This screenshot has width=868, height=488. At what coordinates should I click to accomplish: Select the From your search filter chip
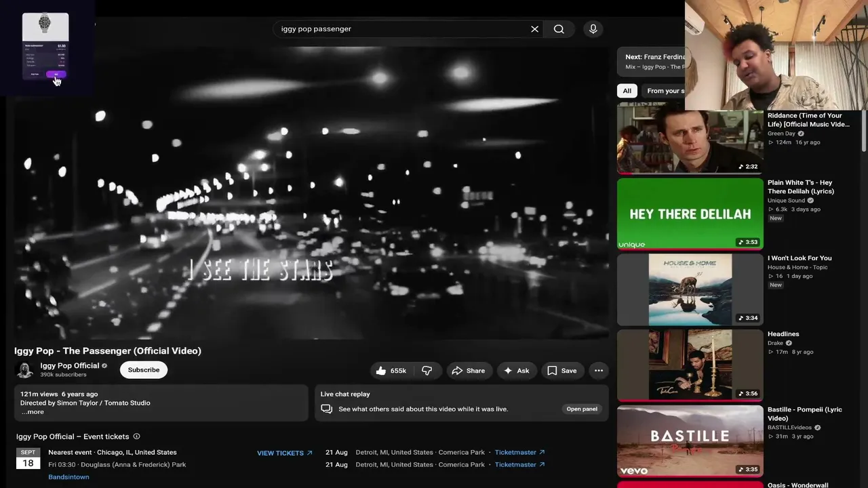coord(665,91)
